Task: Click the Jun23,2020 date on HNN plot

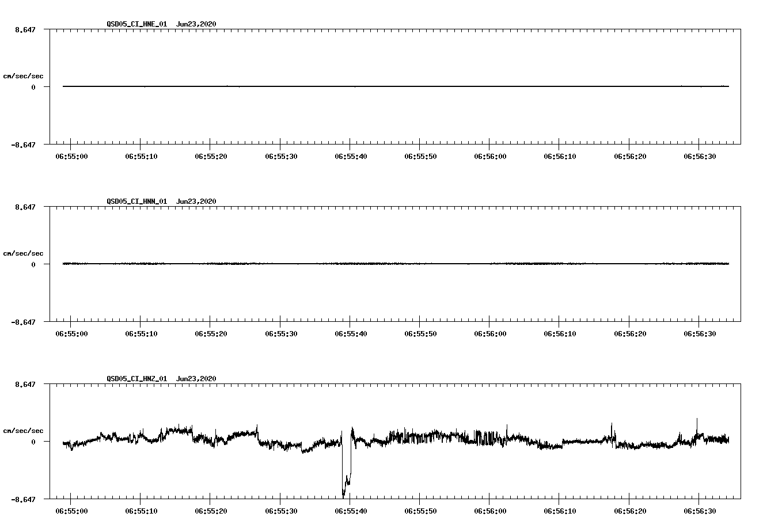Action: point(196,202)
